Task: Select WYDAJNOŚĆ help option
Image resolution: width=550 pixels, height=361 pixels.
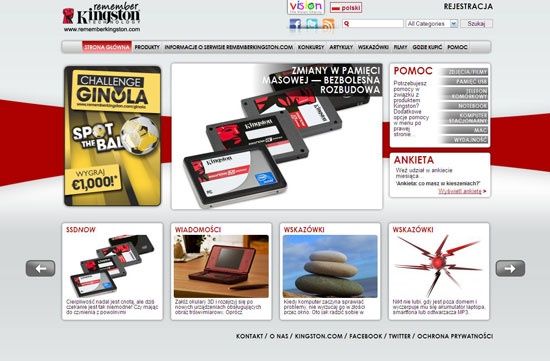Action: click(464, 140)
